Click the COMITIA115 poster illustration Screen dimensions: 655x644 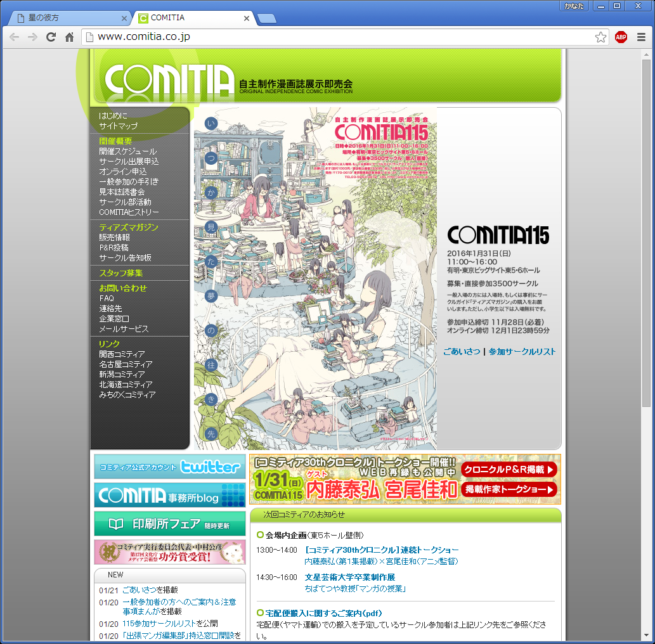point(315,278)
